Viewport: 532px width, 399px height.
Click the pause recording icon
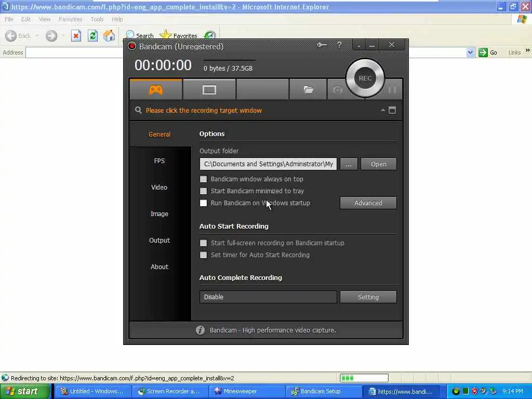[392, 89]
